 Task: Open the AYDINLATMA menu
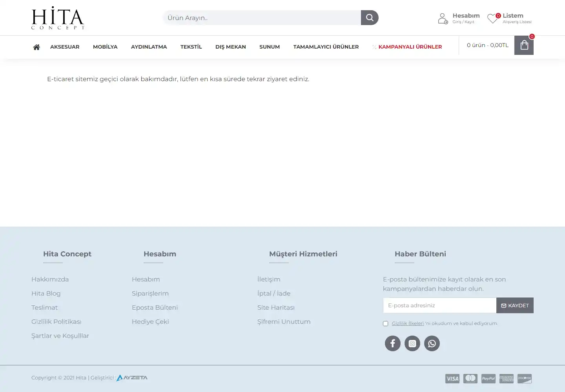(x=149, y=47)
